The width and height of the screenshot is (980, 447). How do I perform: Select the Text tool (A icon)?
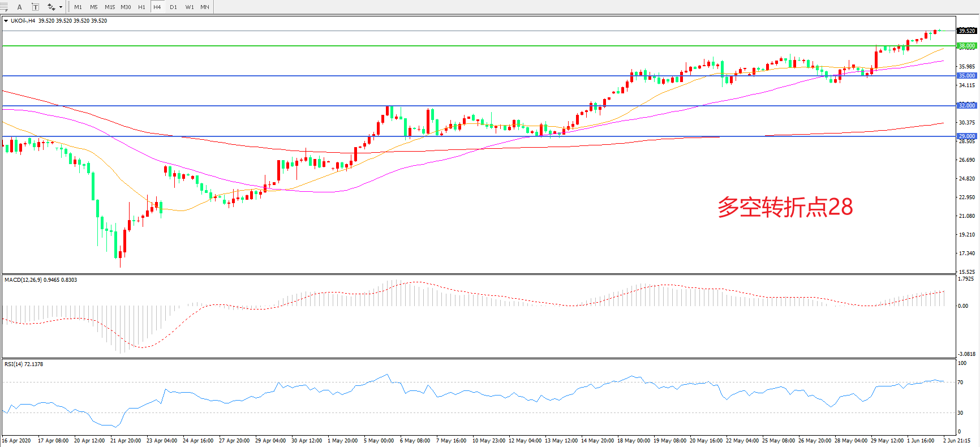(x=20, y=7)
